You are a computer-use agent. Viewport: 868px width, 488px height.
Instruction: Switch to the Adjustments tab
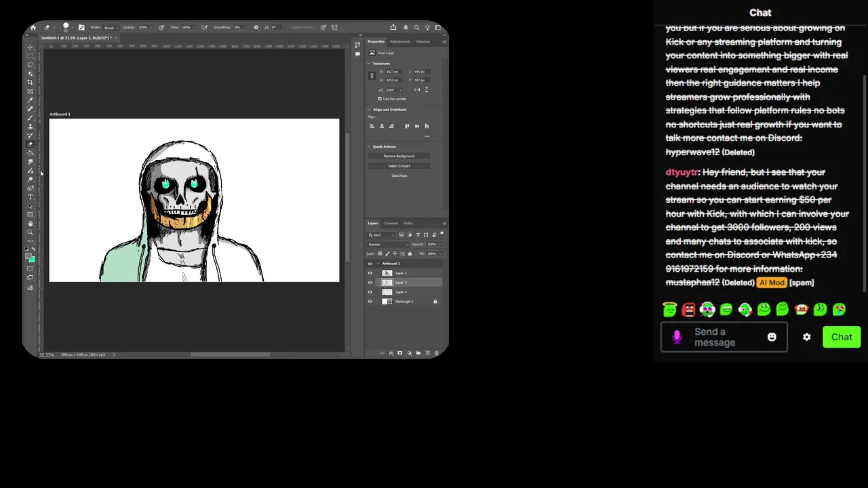pos(400,41)
